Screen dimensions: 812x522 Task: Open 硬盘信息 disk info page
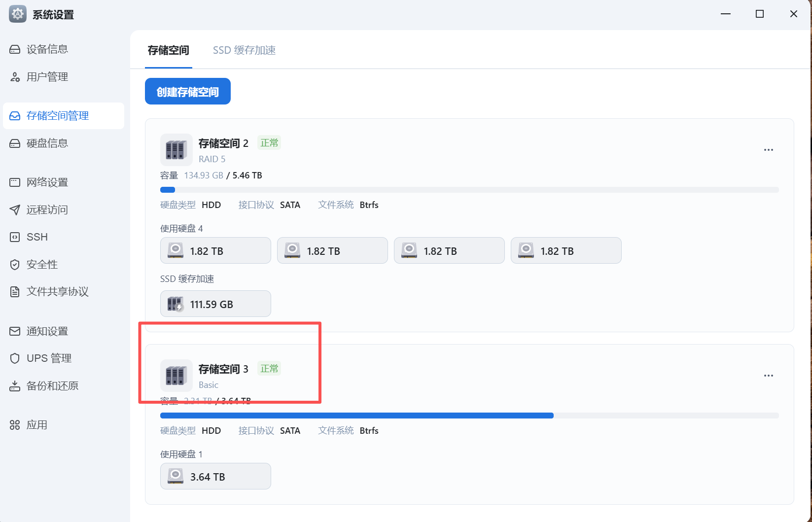pos(47,143)
